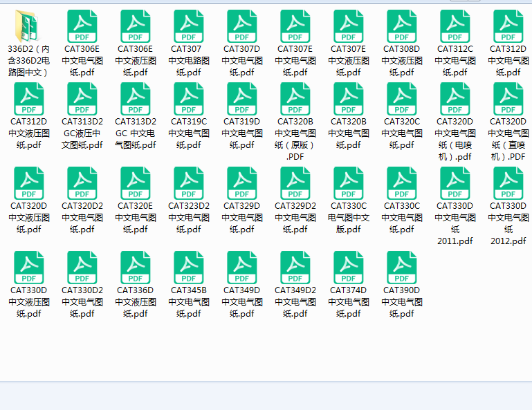The image size is (532, 410).
Task: Select CAT306E 中文电气图纸.pdf file icon
Action: 82,26
